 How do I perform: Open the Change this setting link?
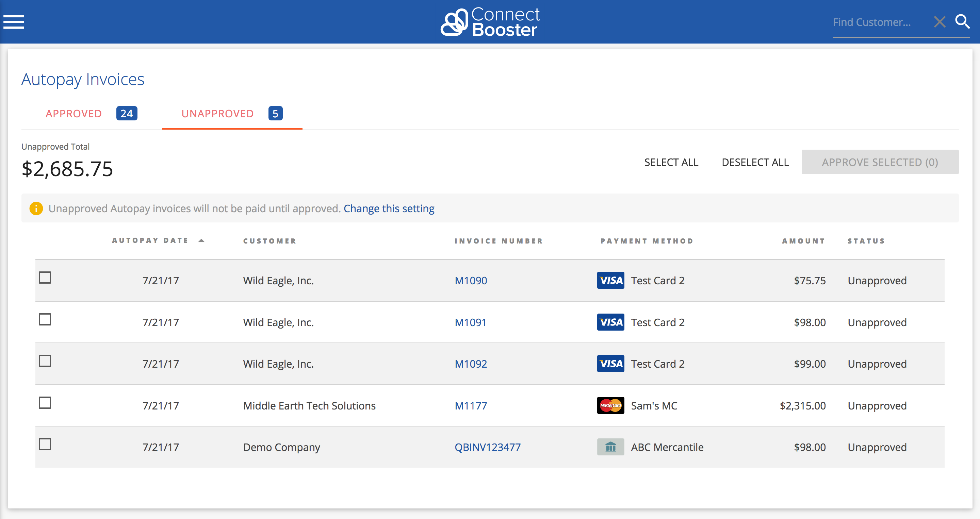389,208
